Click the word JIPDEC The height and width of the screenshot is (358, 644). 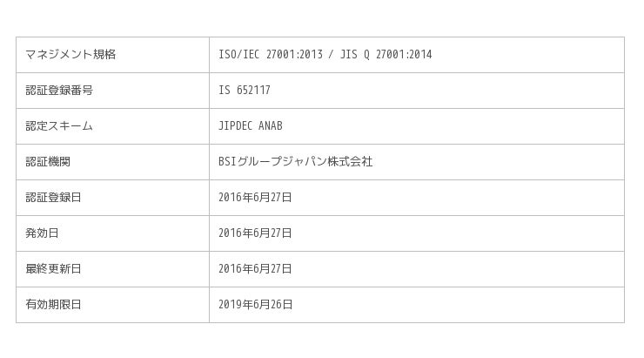tap(235, 126)
